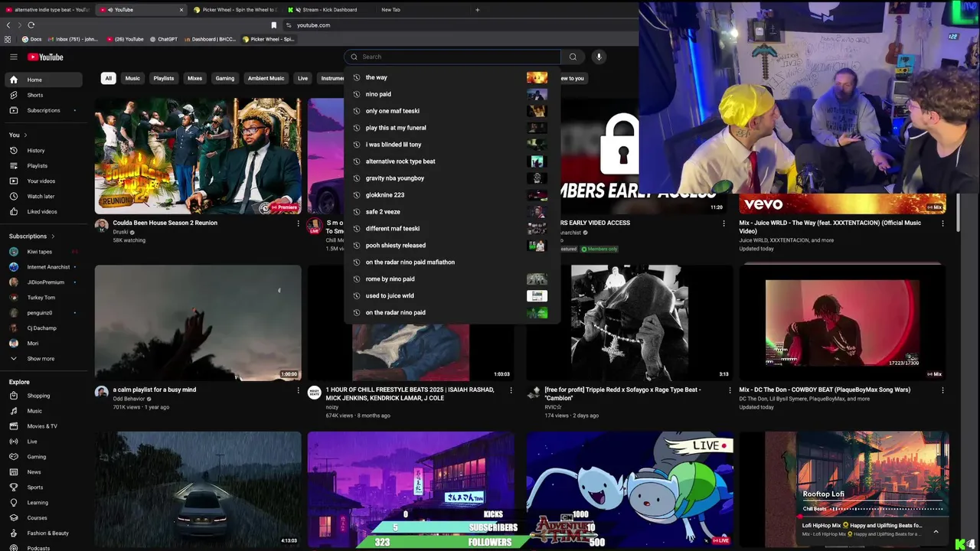Open the calm playlist video thumbnail
Screen dimensions: 980x551
point(198,323)
